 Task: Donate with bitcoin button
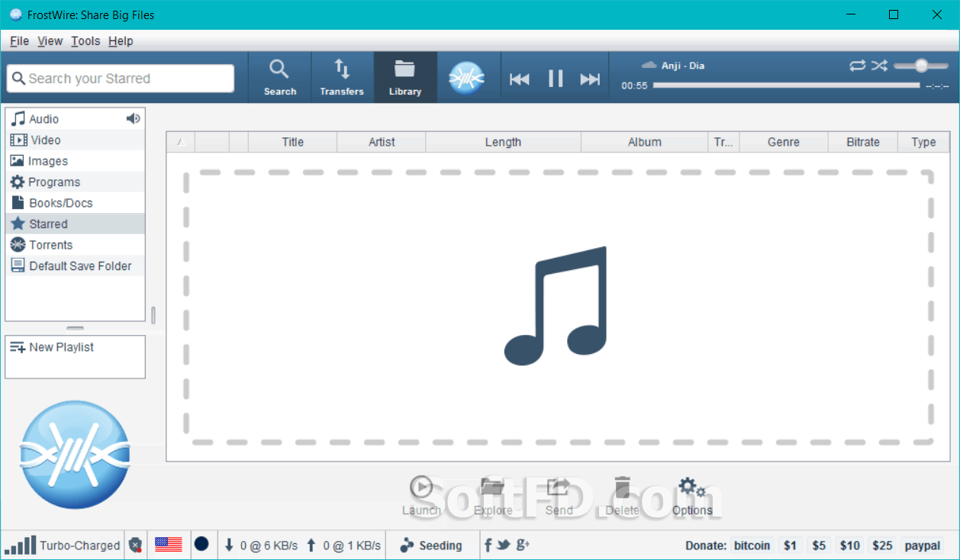752,546
